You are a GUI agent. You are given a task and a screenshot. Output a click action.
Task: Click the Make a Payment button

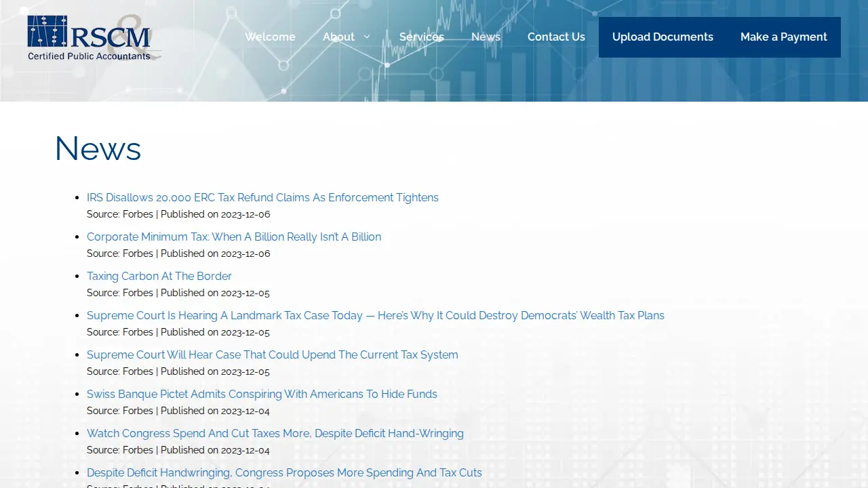click(784, 37)
